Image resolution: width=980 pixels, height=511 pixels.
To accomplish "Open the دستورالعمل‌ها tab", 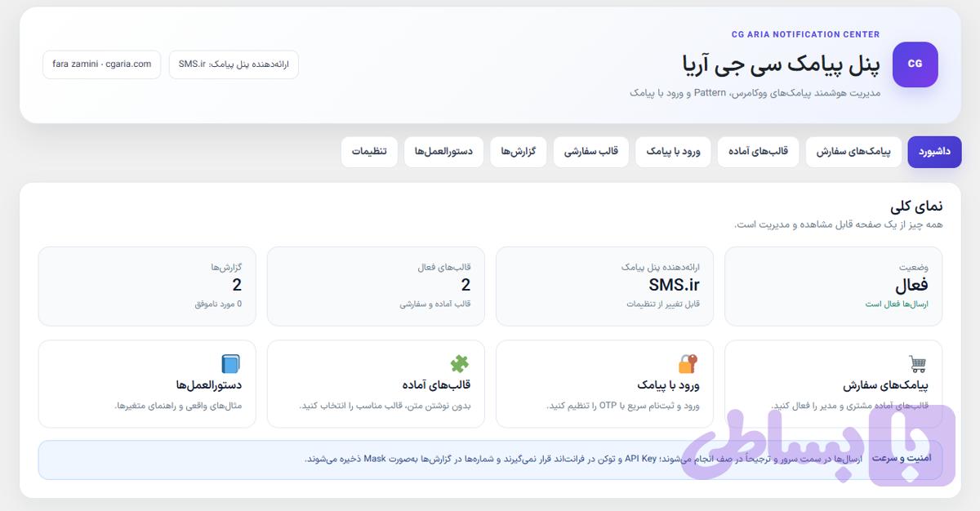I will (x=443, y=152).
